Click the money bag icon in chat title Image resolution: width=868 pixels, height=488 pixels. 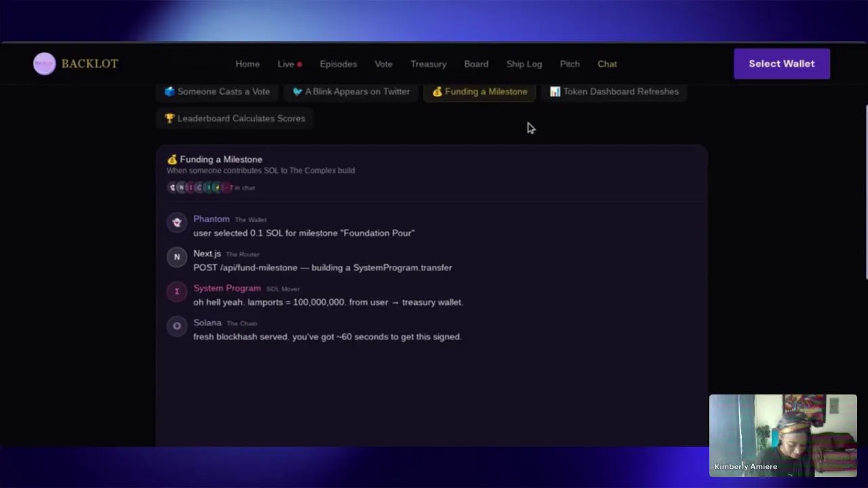pos(172,159)
